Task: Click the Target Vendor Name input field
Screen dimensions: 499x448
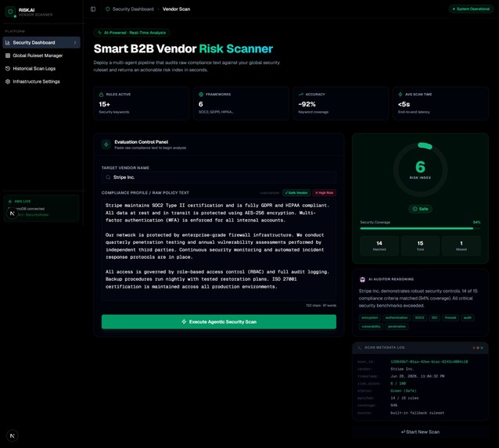Action: 219,177
